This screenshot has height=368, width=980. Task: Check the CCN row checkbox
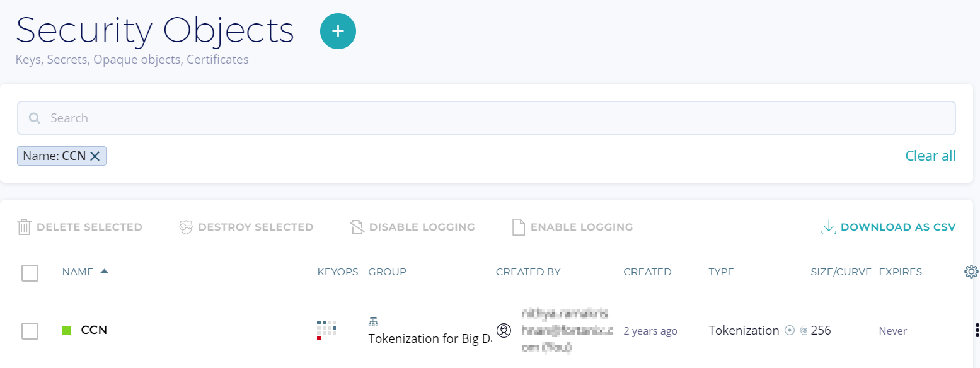(30, 331)
